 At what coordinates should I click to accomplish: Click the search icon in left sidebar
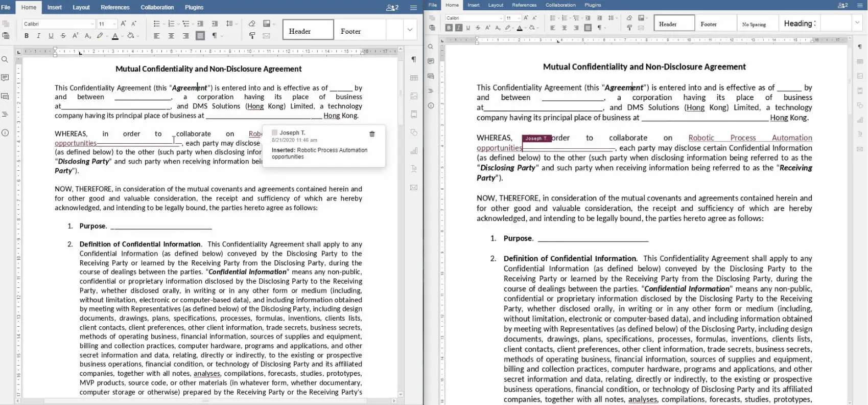pos(5,60)
